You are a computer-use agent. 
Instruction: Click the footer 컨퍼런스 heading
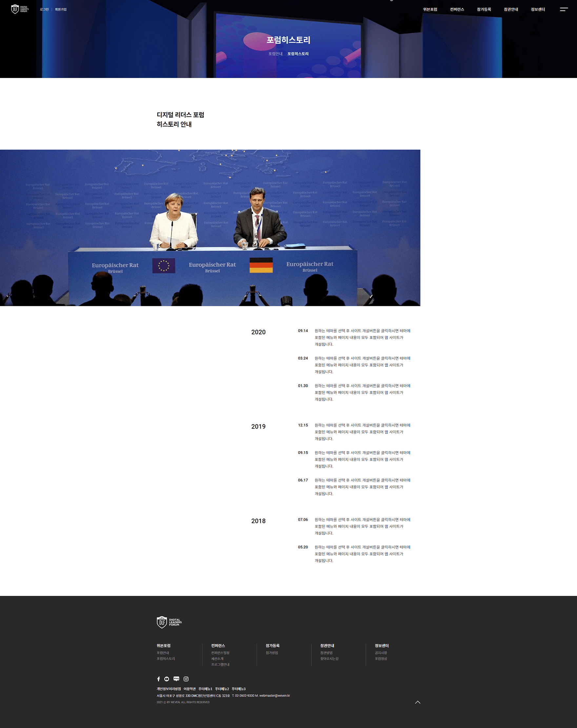point(218,646)
